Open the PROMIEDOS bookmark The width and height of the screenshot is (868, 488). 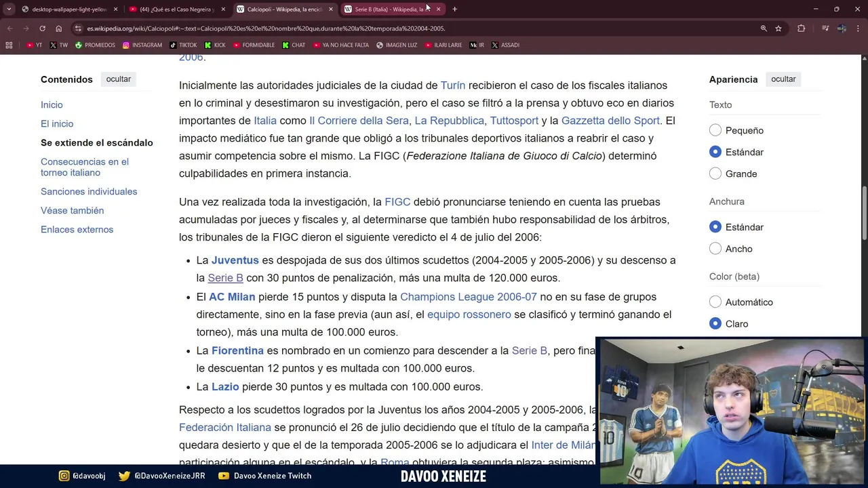coord(95,45)
